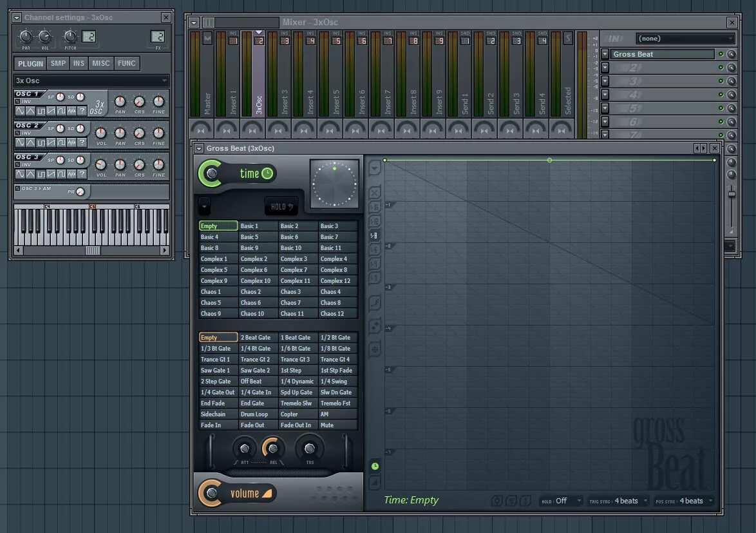This screenshot has height=533, width=756.
Task: Select Fade Out In volume preset
Action: pos(298,425)
